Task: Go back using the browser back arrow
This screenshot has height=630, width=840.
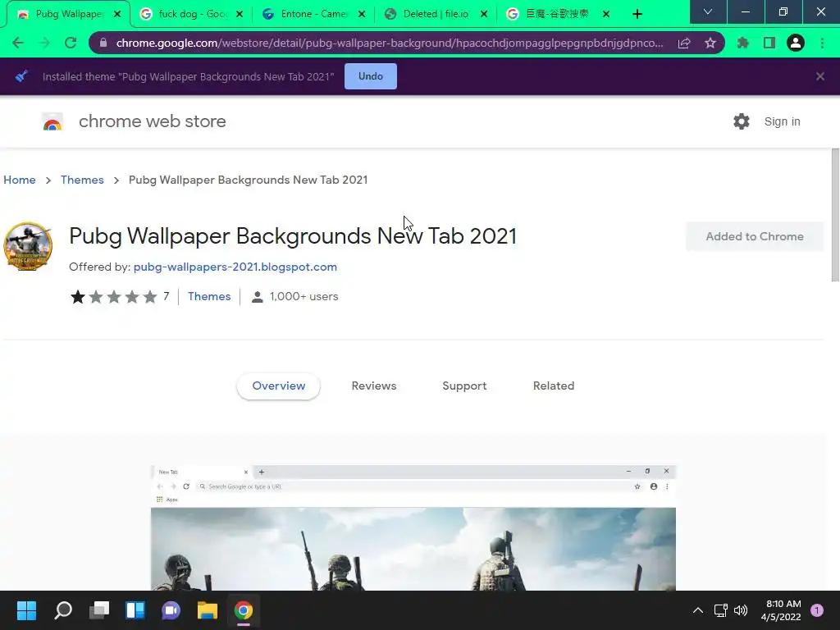Action: tap(18, 43)
